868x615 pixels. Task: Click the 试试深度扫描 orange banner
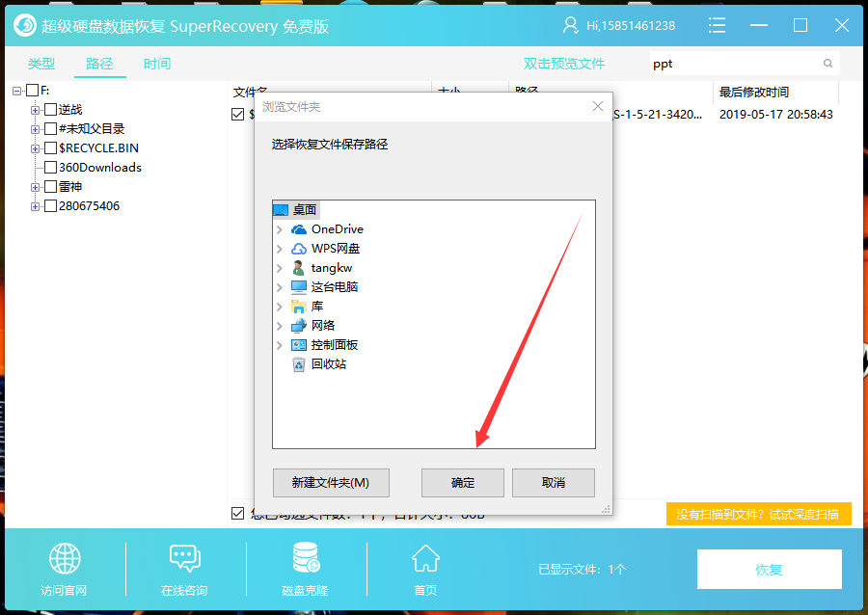758,514
